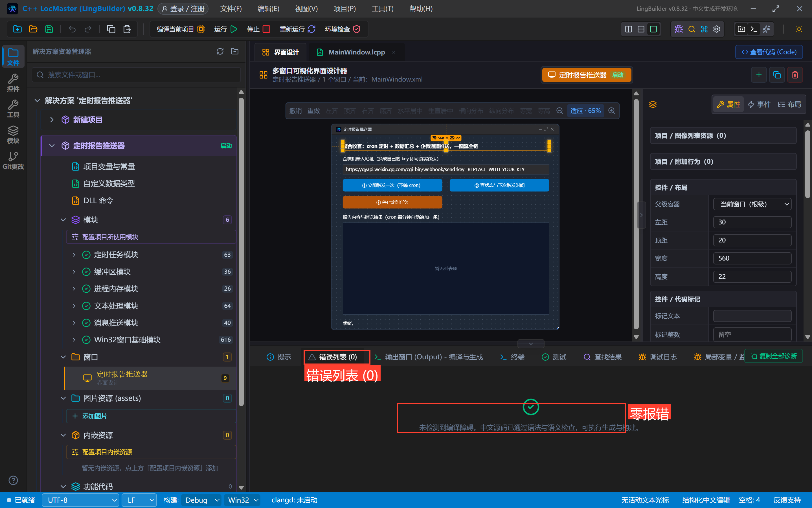Select split vertical layout toggle

click(x=628, y=29)
